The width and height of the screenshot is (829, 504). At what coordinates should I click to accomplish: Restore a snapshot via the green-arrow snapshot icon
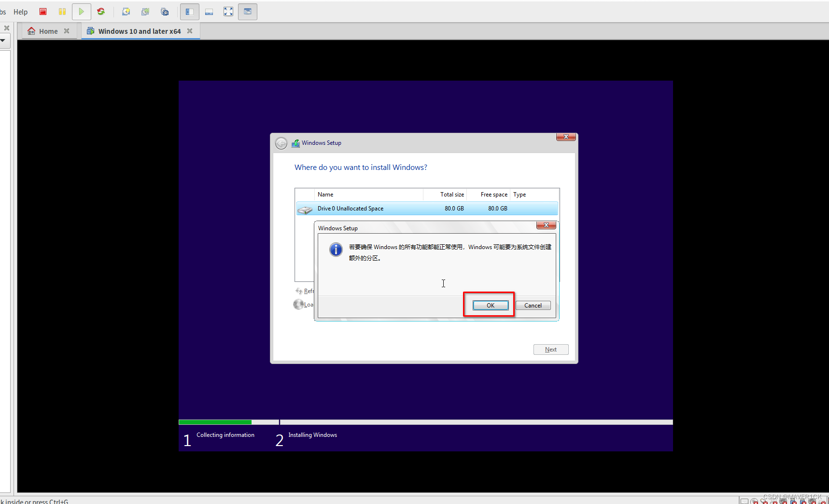point(145,12)
